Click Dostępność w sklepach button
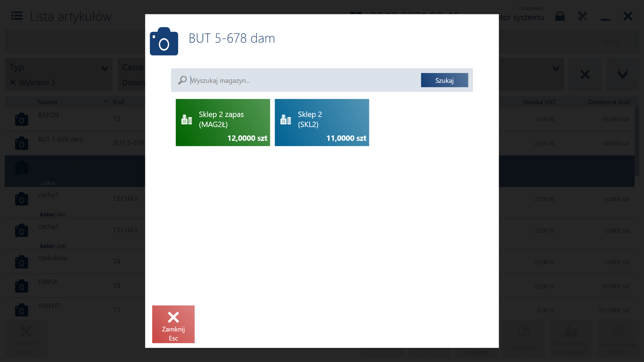 point(571,339)
